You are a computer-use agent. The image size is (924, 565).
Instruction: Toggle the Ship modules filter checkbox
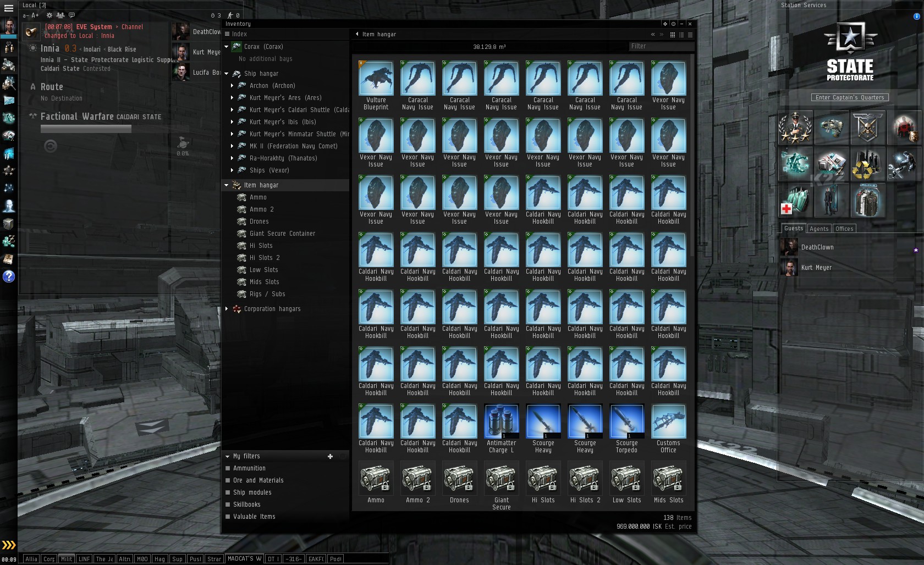(228, 492)
